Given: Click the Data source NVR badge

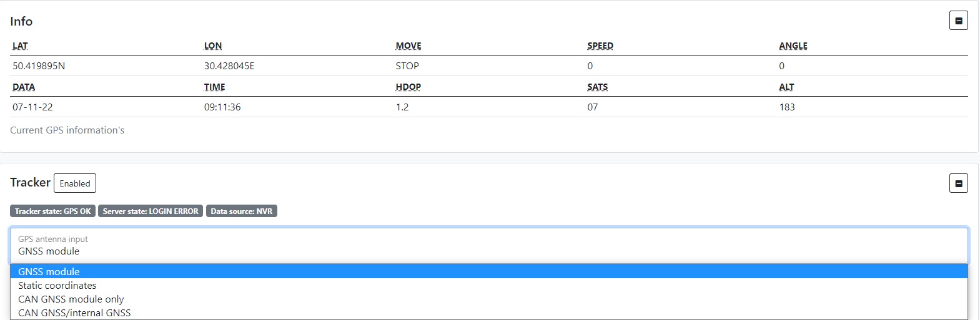Looking at the screenshot, I should coord(242,211).
